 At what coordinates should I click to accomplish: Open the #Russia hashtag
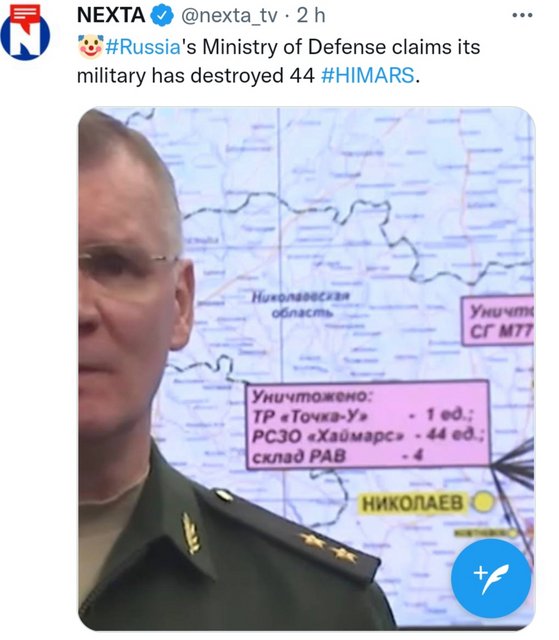143,47
